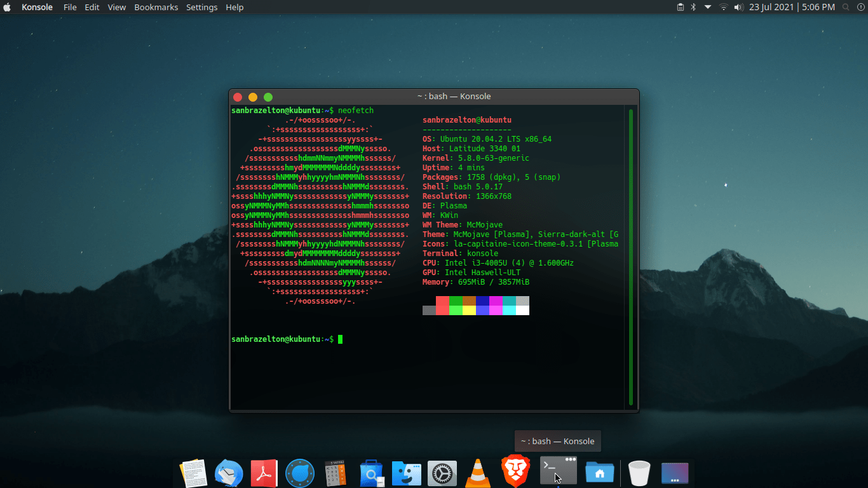Click the search magnifier in the menu bar
The width and height of the screenshot is (868, 488).
point(846,7)
